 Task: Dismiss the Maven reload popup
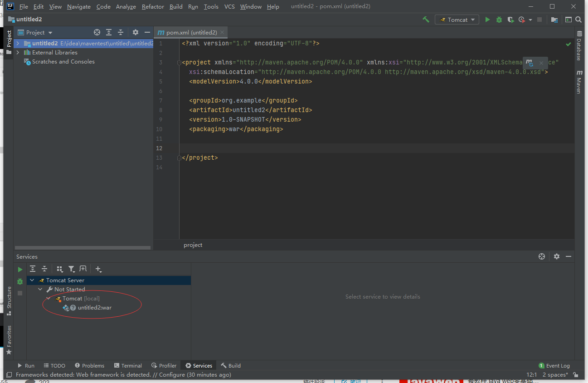541,63
